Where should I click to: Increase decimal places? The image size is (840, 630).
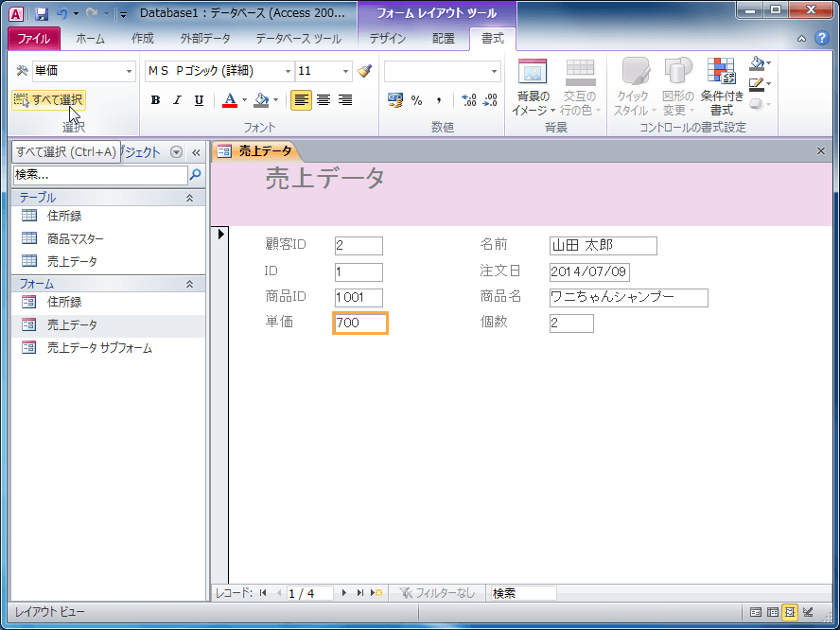click(469, 100)
